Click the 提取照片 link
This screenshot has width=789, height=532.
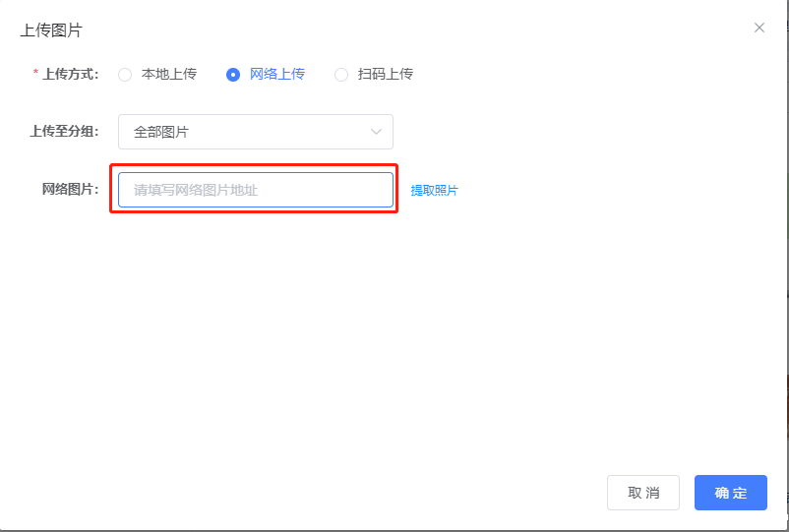pyautogui.click(x=434, y=191)
